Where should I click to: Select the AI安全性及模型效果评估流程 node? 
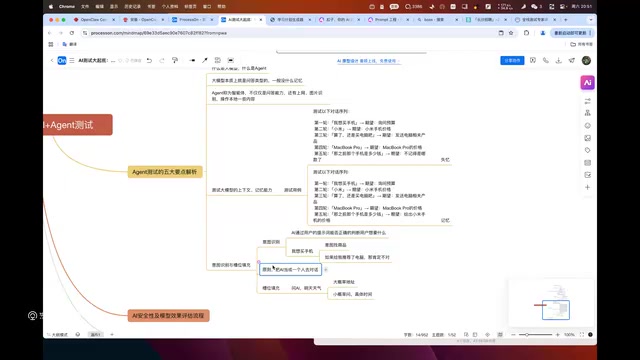pos(168,316)
